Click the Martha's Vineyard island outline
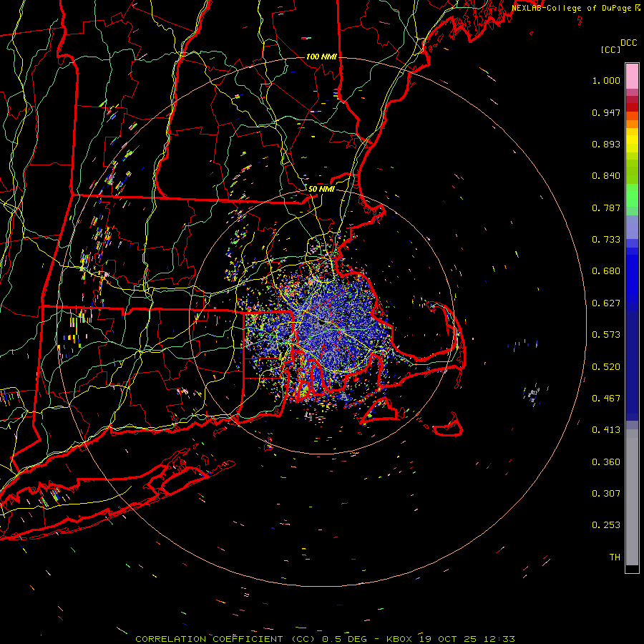Screen dimensions: 644x644 tap(380, 410)
